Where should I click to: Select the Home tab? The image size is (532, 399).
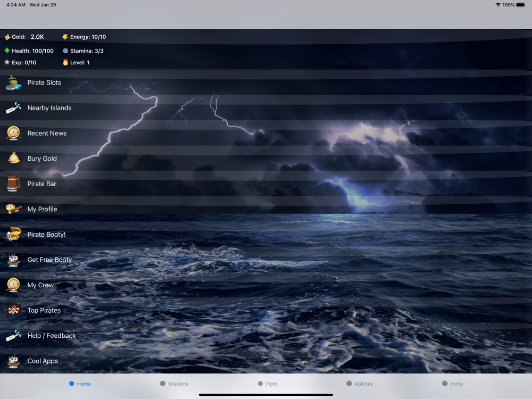tap(80, 384)
